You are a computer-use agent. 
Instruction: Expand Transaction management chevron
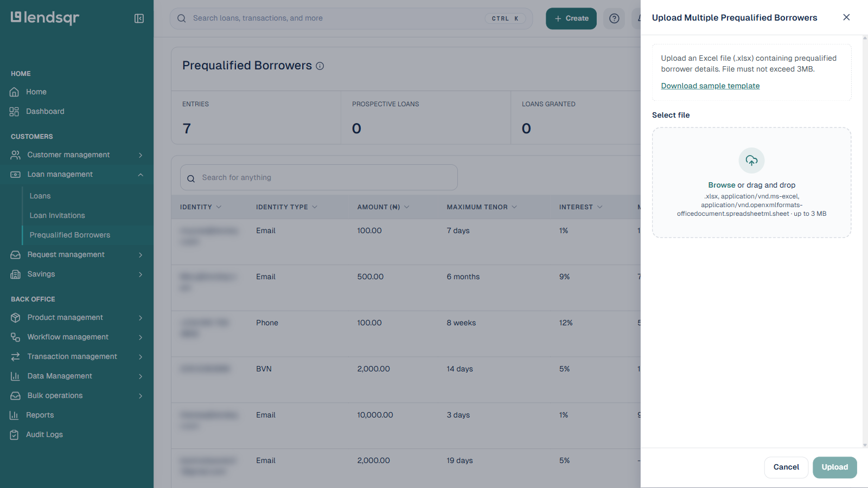coord(141,357)
